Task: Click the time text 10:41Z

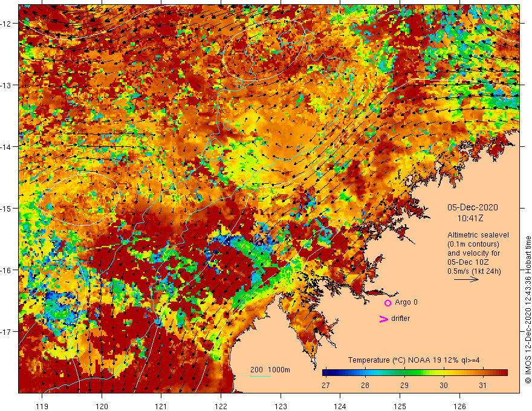Action: pyautogui.click(x=470, y=218)
